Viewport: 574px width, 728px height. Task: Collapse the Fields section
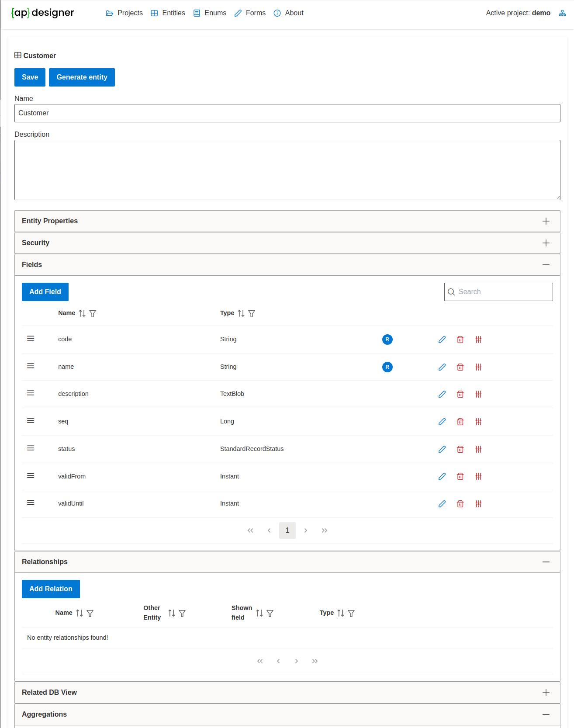546,265
